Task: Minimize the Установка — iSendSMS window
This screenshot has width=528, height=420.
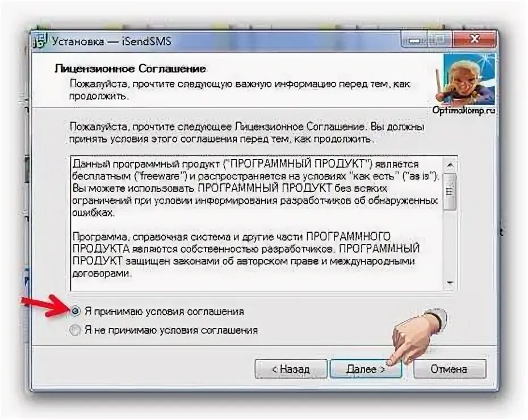Action: pos(414,40)
